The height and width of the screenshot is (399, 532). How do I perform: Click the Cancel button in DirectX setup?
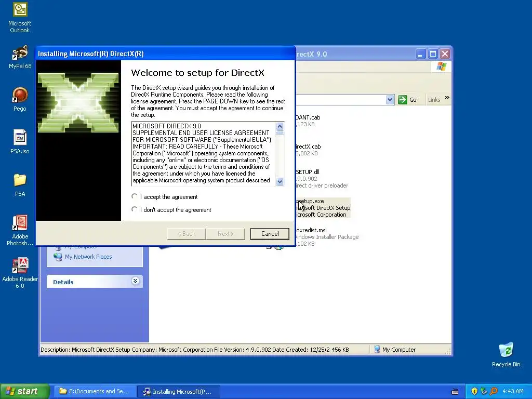point(270,234)
